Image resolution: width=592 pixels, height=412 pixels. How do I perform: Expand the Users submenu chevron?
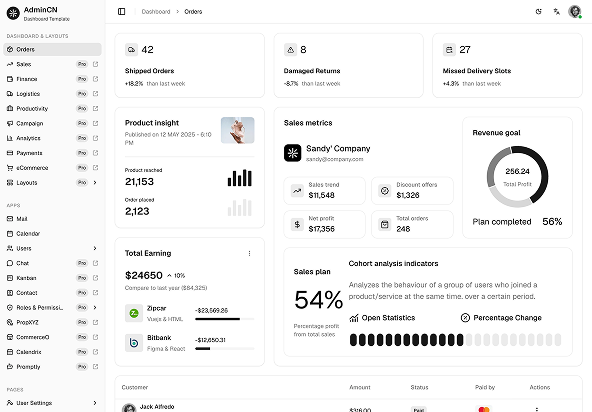(x=95, y=248)
